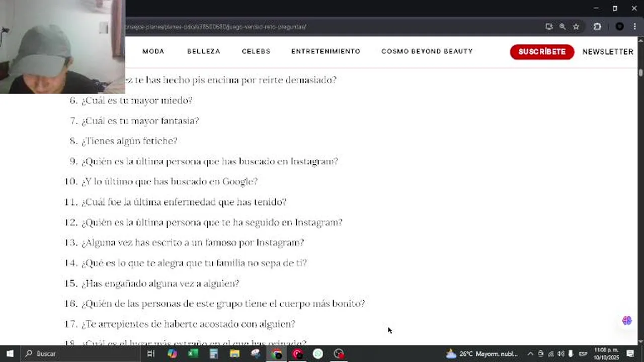Open the network icon in system tray
Viewport: 644px width, 362px height.
click(x=550, y=353)
